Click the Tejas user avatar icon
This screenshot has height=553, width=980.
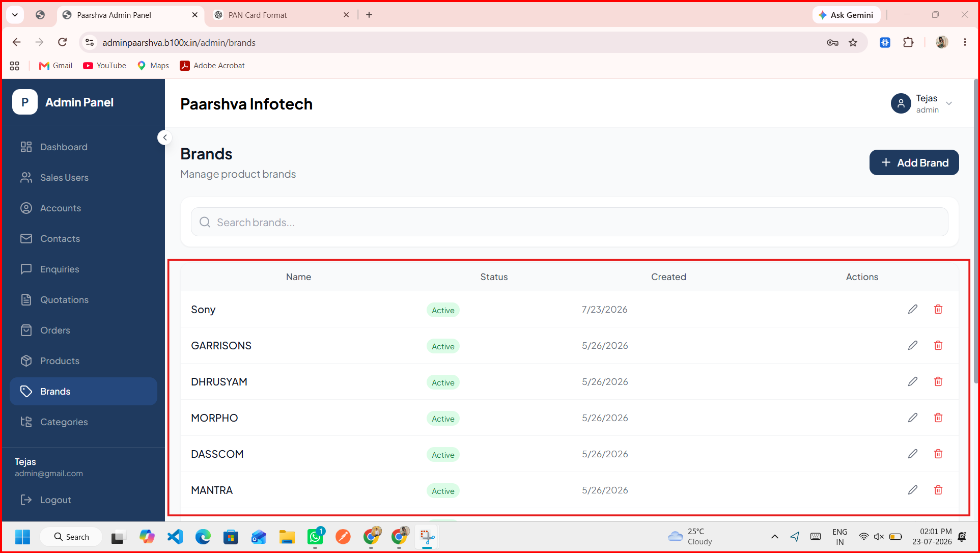[x=901, y=103]
